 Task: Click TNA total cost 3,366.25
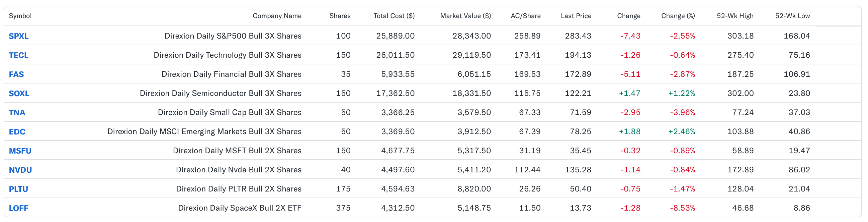(x=398, y=113)
